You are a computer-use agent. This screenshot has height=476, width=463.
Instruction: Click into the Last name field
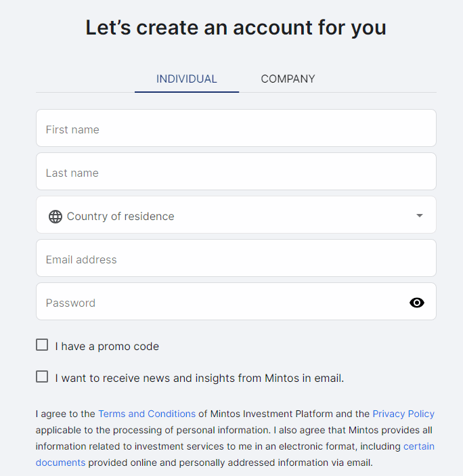click(x=236, y=172)
